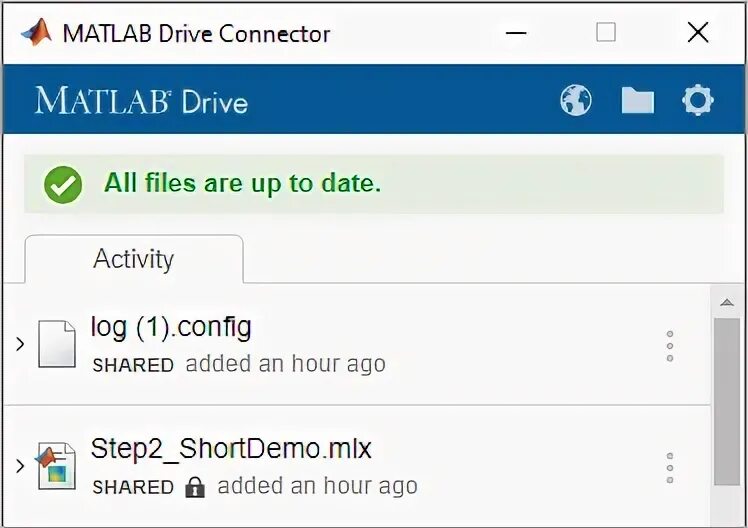Open more options for log (1).config

(670, 345)
